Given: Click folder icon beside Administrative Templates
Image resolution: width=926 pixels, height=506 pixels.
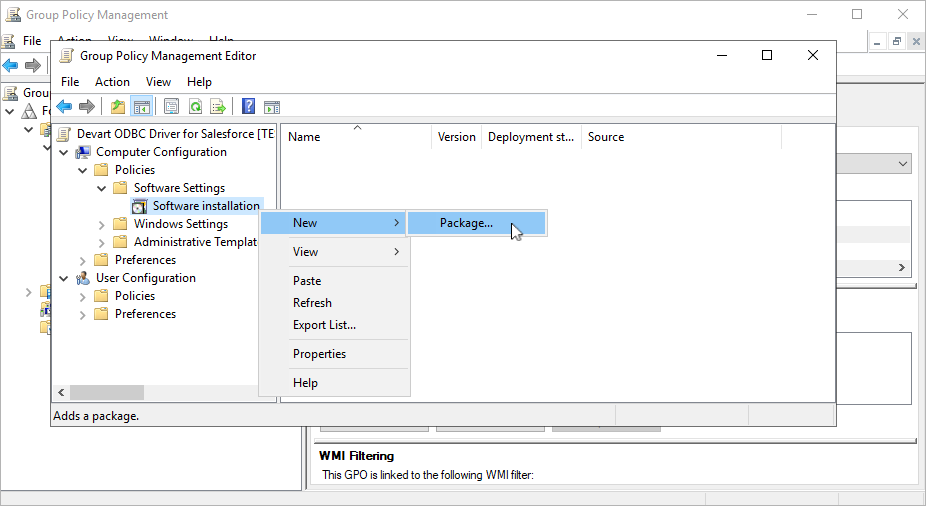Looking at the screenshot, I should click(120, 242).
